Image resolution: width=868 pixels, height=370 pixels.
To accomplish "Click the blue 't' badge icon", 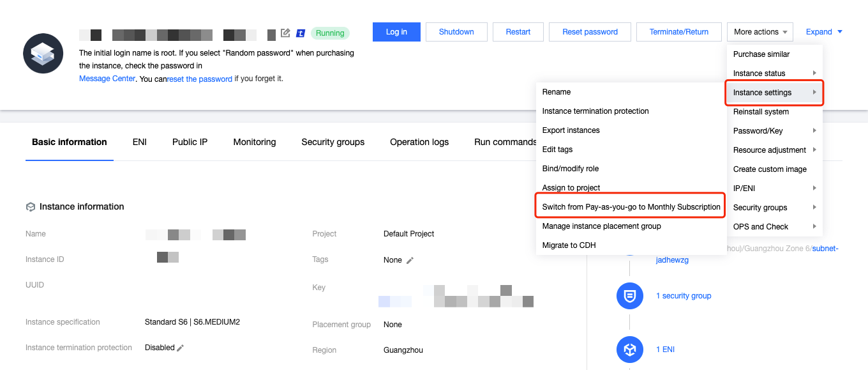I will [x=301, y=33].
